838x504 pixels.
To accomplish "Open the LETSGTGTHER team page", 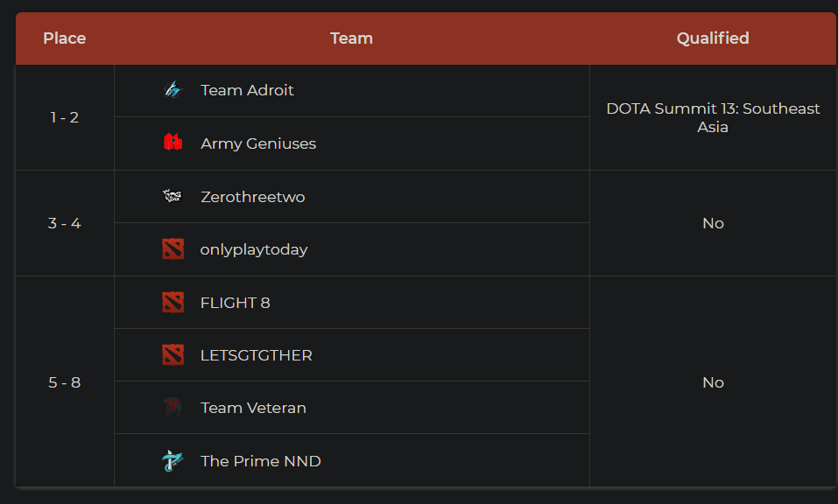I will tap(256, 355).
